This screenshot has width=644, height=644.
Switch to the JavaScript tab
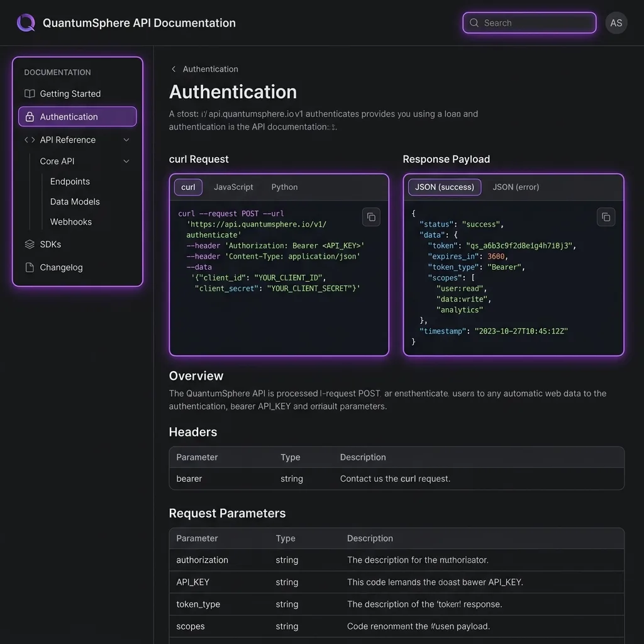pos(233,187)
